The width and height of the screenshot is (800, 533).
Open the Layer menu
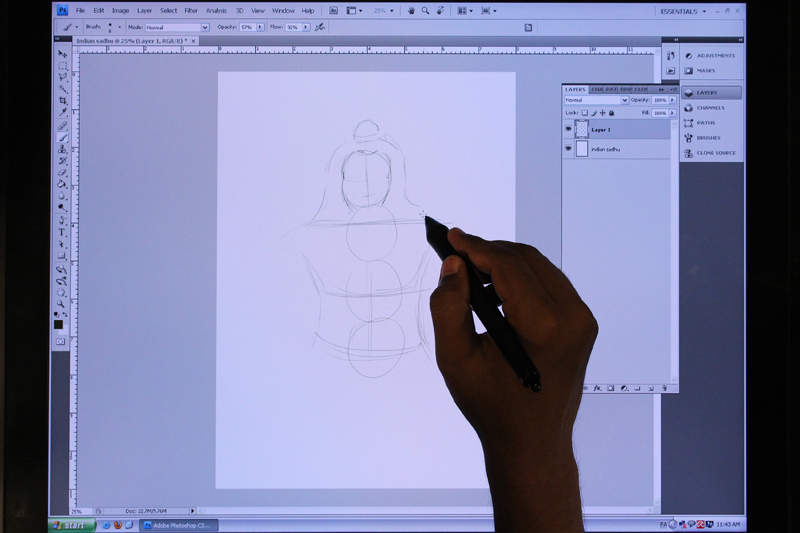pos(144,10)
